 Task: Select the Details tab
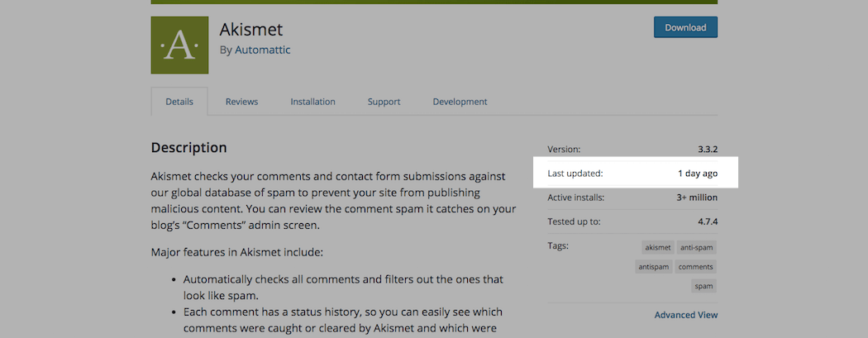(179, 102)
